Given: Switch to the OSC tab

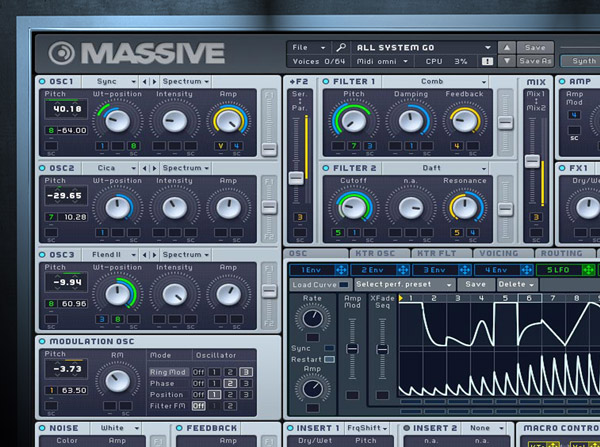Looking at the screenshot, I should [x=316, y=253].
